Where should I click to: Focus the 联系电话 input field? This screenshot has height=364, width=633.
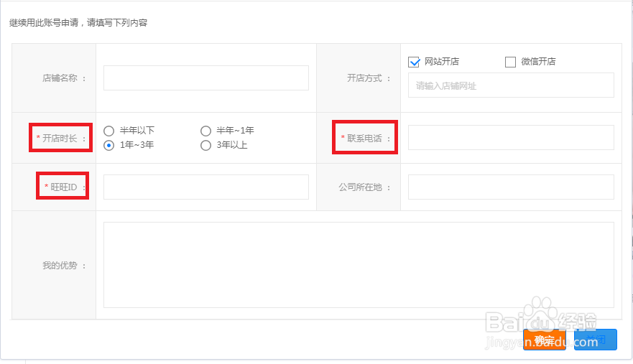pyautogui.click(x=511, y=138)
